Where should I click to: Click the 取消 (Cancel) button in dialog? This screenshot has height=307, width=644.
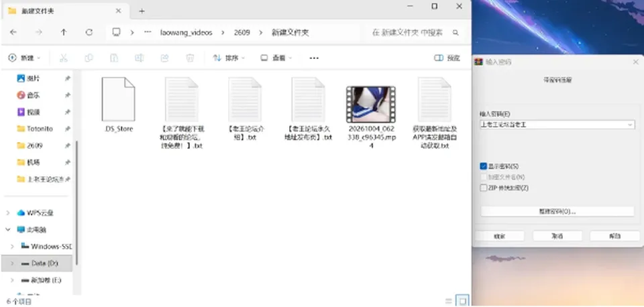[557, 236]
